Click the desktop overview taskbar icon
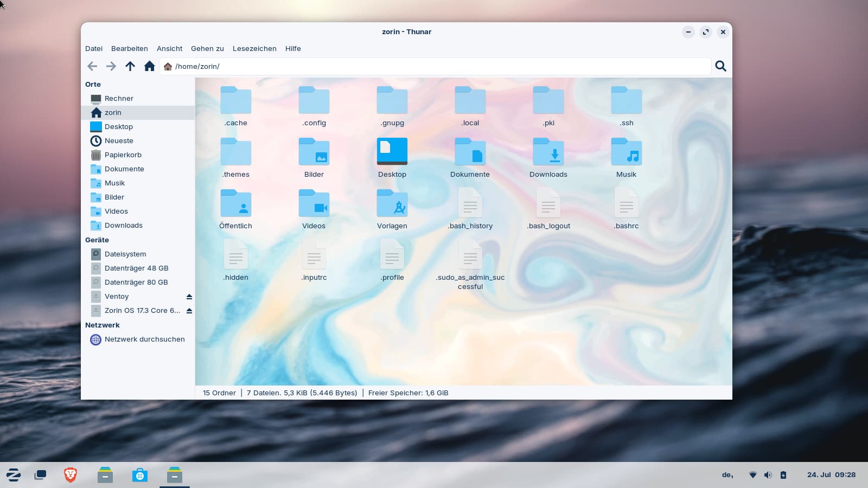 tap(40, 475)
